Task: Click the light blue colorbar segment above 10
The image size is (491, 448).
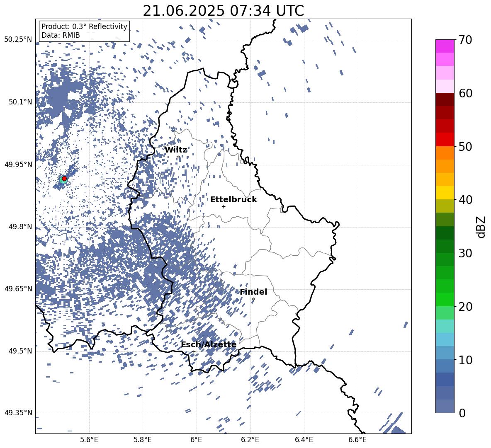Action: click(445, 339)
